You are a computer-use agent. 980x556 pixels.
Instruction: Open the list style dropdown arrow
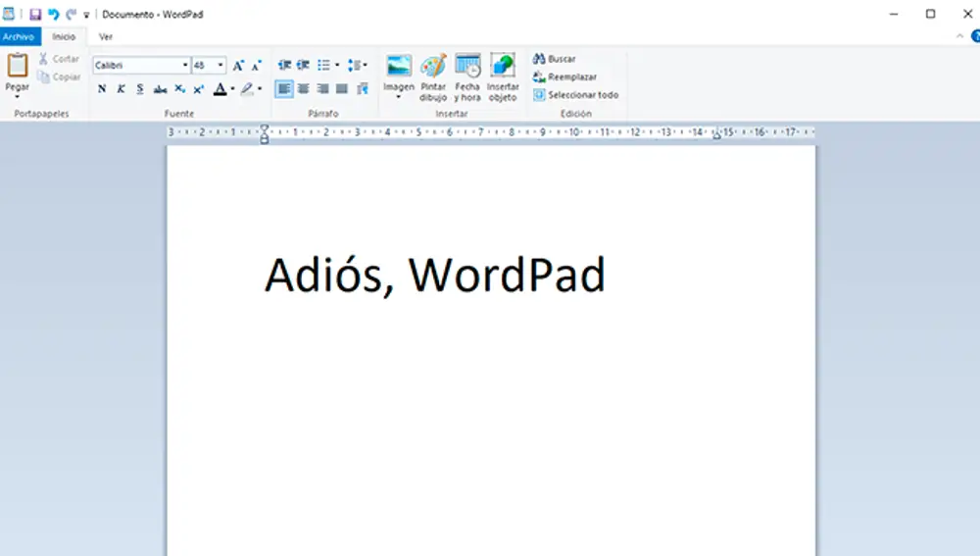tap(337, 65)
